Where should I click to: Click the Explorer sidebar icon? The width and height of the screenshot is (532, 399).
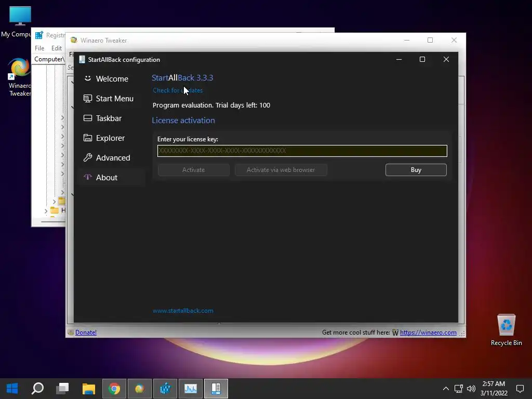click(x=87, y=138)
